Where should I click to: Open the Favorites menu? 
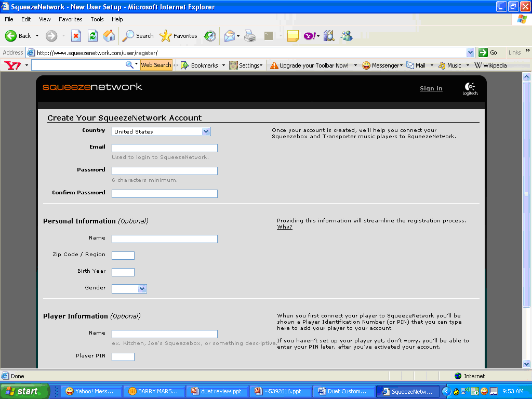[70, 19]
